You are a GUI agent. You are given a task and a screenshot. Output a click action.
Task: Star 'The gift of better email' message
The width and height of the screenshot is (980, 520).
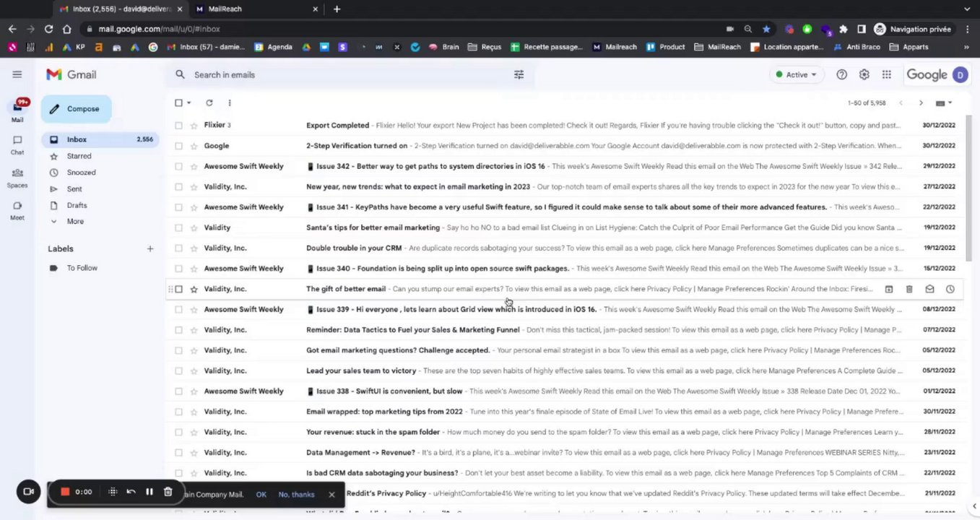194,289
